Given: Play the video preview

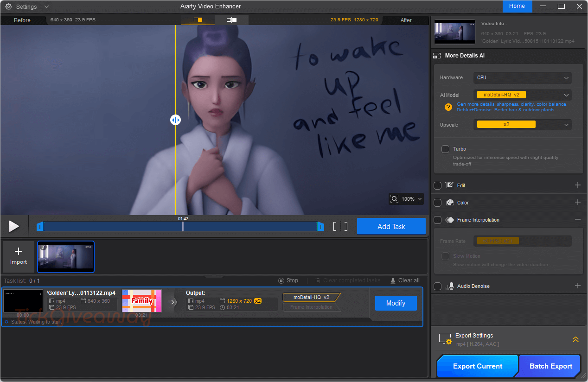Looking at the screenshot, I should click(14, 226).
